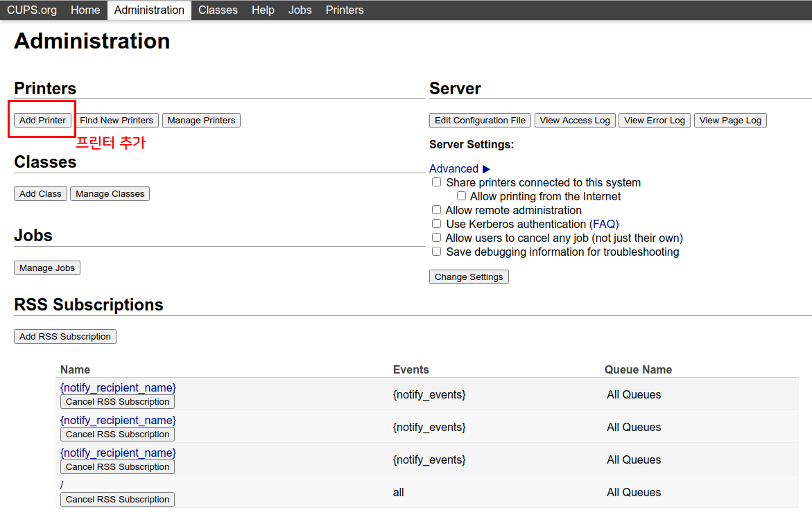This screenshot has width=812, height=526.
Task: Enable Save debugging information for troubleshooting
Action: [437, 252]
